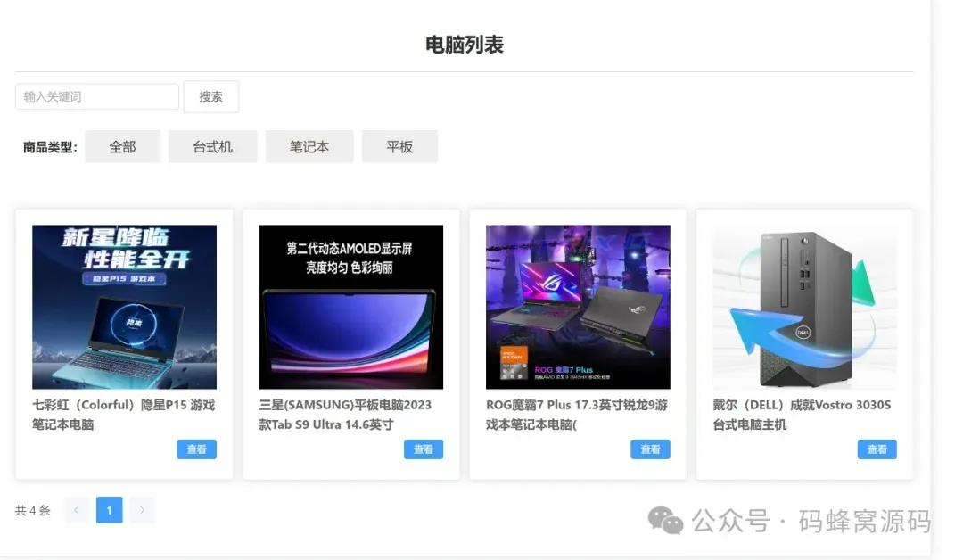Click 查看 for 三星 Tab S9 Ultra
The width and height of the screenshot is (963, 560).
point(424,449)
